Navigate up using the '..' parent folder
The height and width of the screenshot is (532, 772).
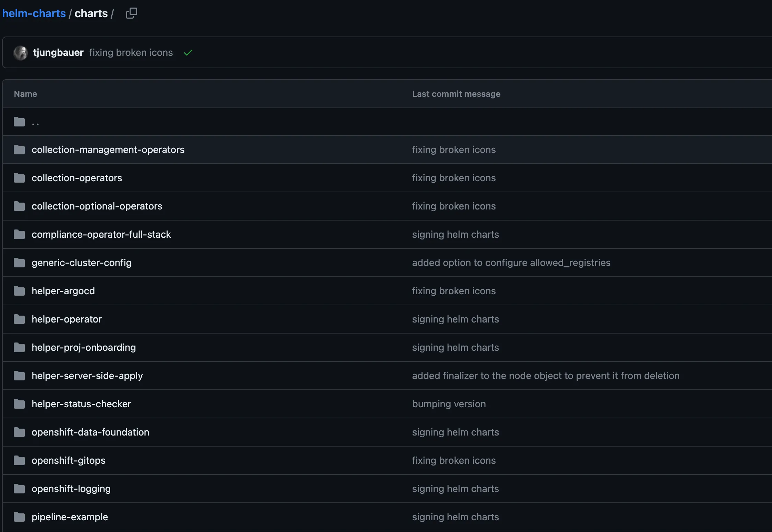[x=35, y=122]
